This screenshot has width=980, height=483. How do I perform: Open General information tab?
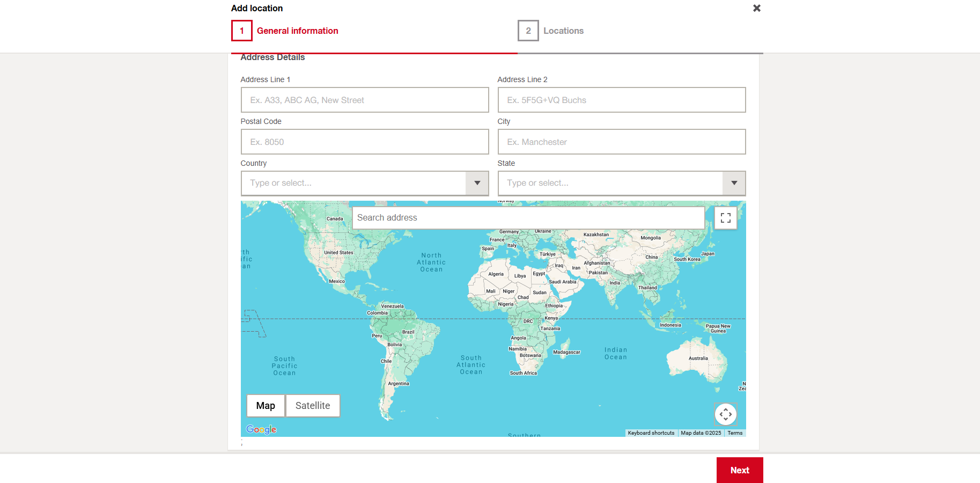pos(297,31)
